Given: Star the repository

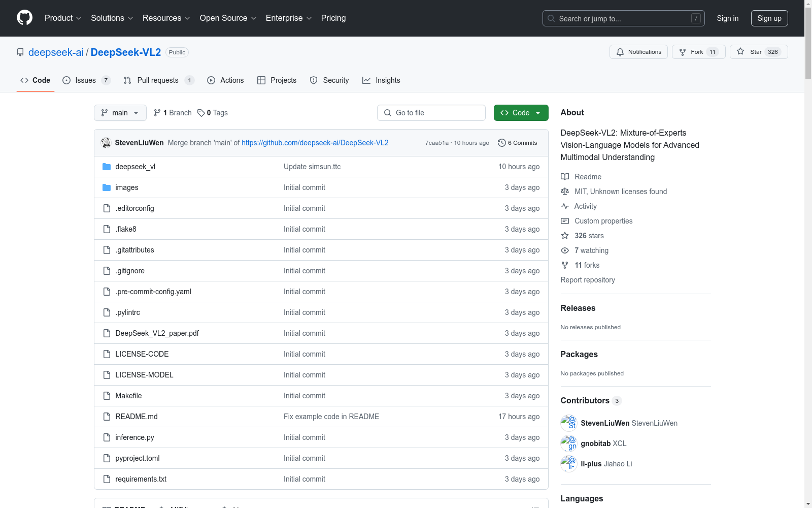Looking at the screenshot, I should pos(759,52).
